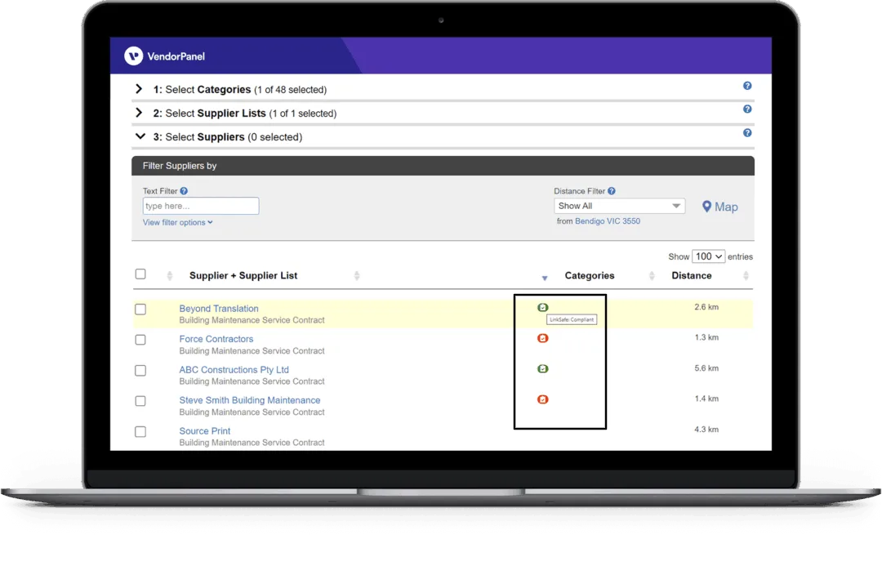Focus the Text Filter input field
The width and height of the screenshot is (882, 588).
coord(201,206)
